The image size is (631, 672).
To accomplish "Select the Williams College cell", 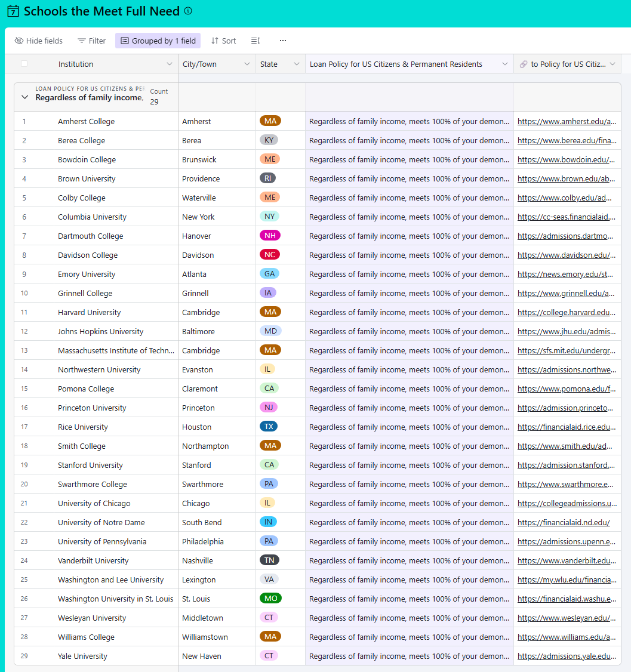I will point(116,637).
